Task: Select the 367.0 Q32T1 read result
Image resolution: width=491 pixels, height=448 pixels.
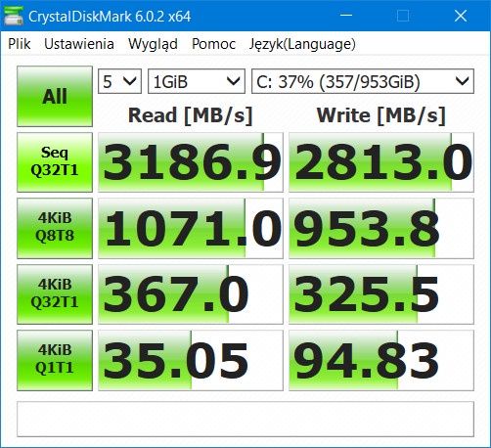Action: tap(191, 294)
